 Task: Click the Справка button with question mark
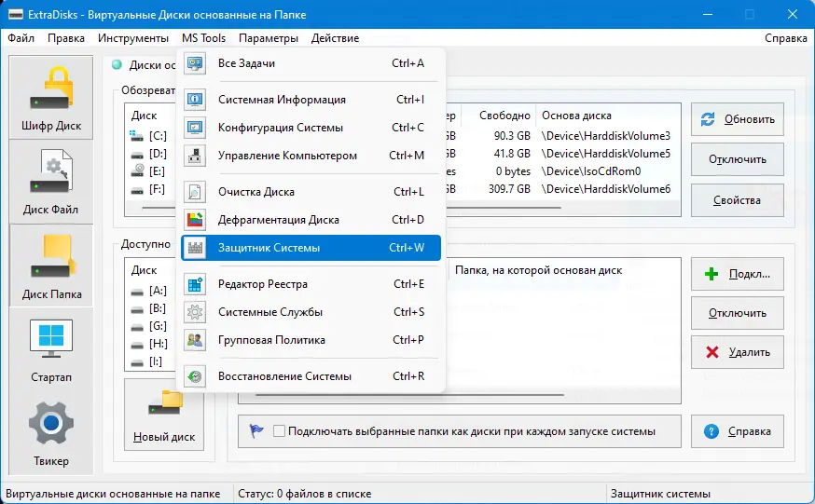(737, 431)
